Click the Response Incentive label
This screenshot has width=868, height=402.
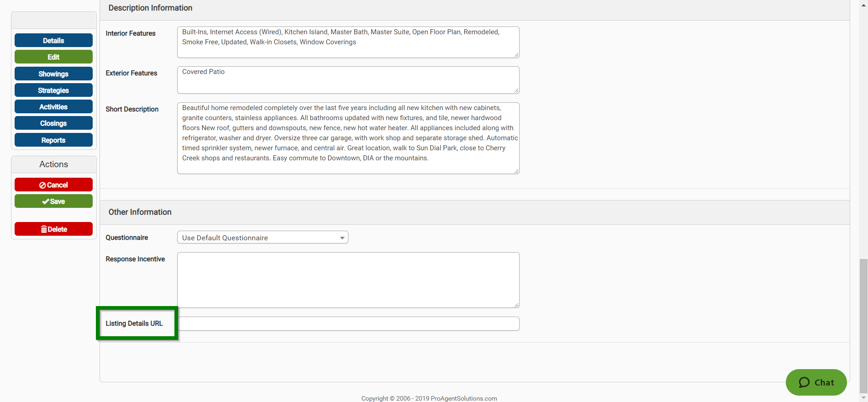(135, 259)
